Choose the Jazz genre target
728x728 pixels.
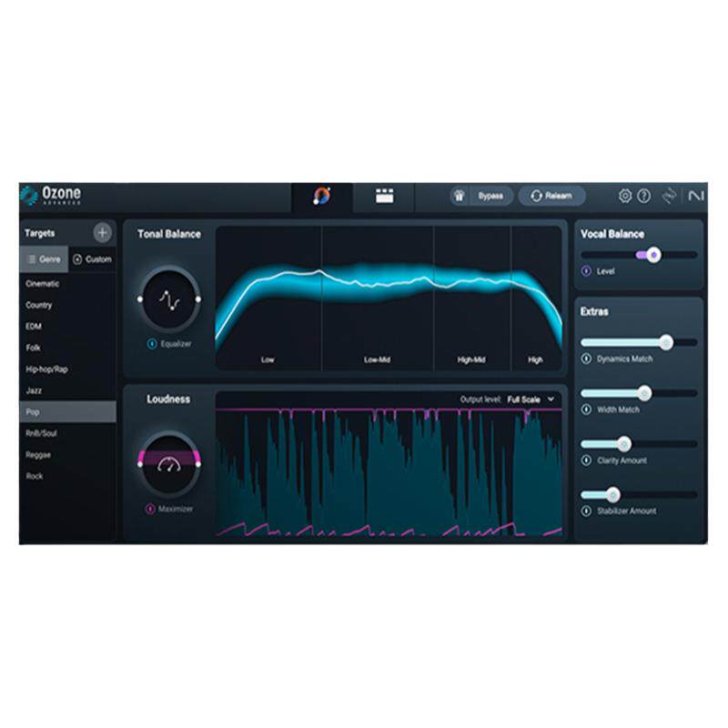click(x=67, y=390)
